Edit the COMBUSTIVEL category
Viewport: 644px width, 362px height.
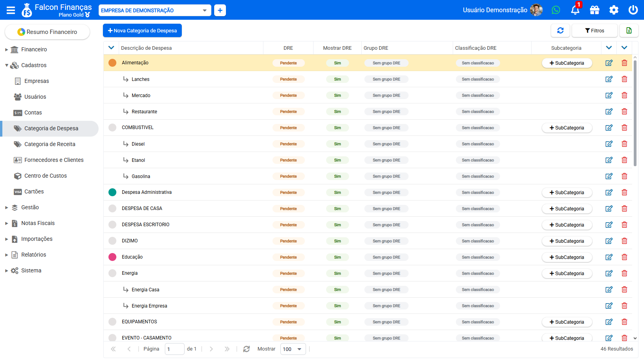point(609,128)
